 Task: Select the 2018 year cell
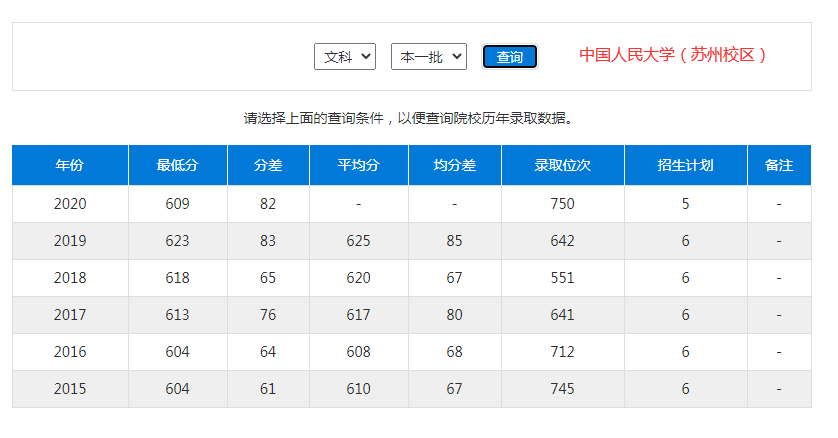[70, 278]
